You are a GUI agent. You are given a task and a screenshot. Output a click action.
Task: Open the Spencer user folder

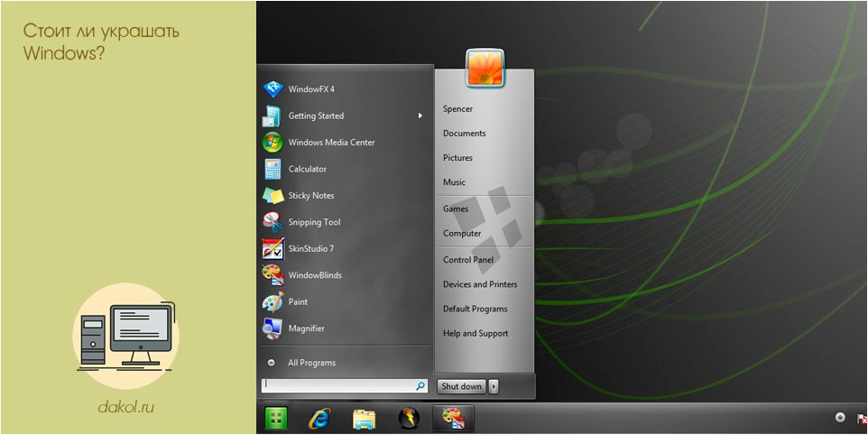pyautogui.click(x=457, y=109)
